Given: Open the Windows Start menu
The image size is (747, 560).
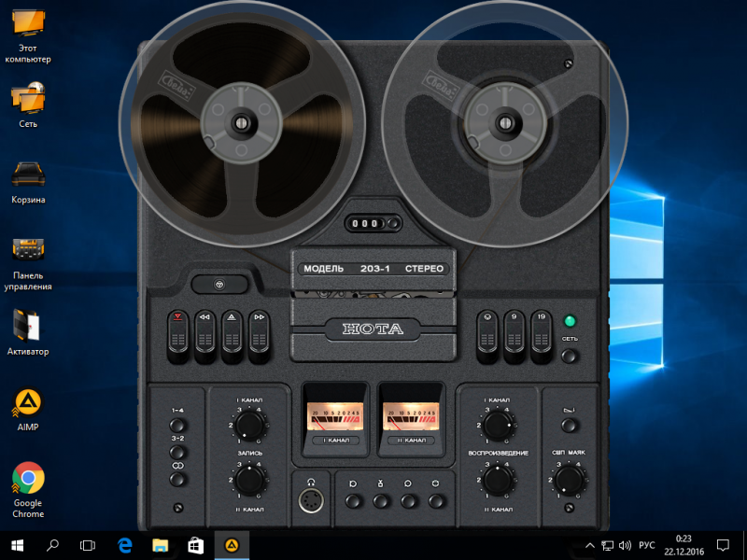Looking at the screenshot, I should pos(17,545).
